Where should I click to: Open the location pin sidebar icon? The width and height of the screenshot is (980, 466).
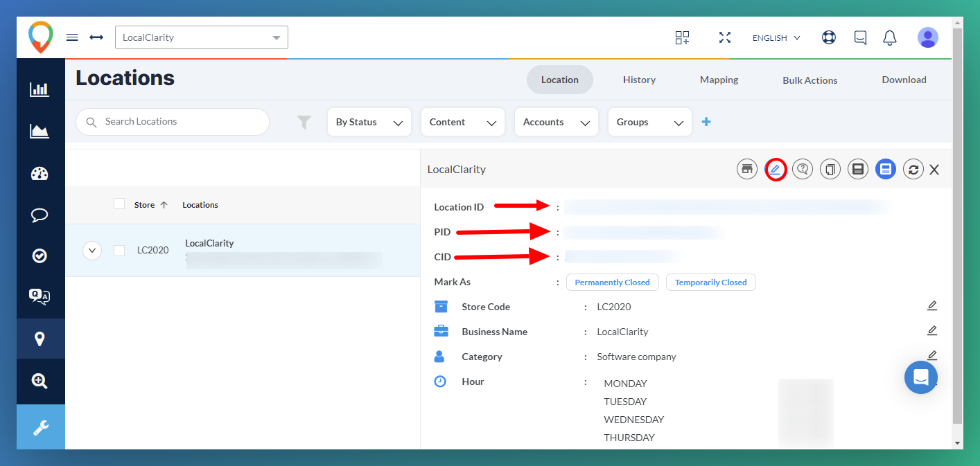pyautogui.click(x=40, y=339)
